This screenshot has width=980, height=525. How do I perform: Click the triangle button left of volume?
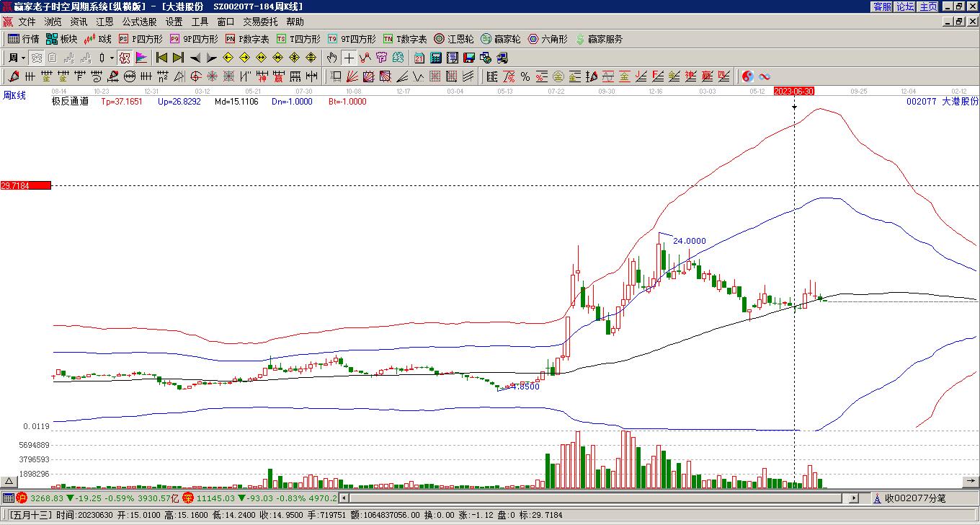pyautogui.click(x=9, y=481)
